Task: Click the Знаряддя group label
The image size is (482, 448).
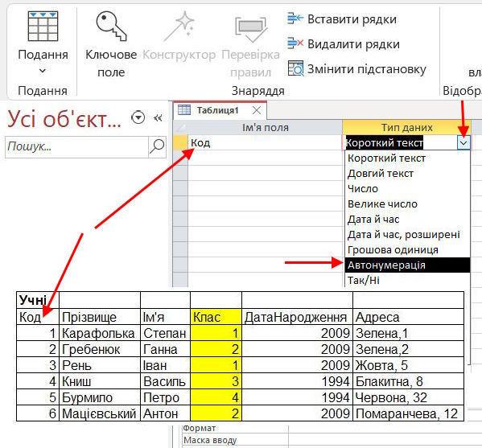Action: (x=258, y=91)
